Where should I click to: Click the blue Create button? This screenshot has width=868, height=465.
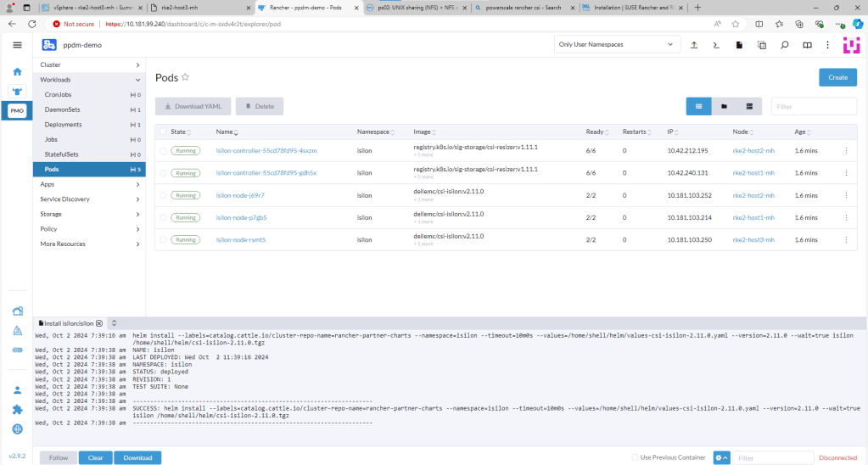click(x=837, y=77)
